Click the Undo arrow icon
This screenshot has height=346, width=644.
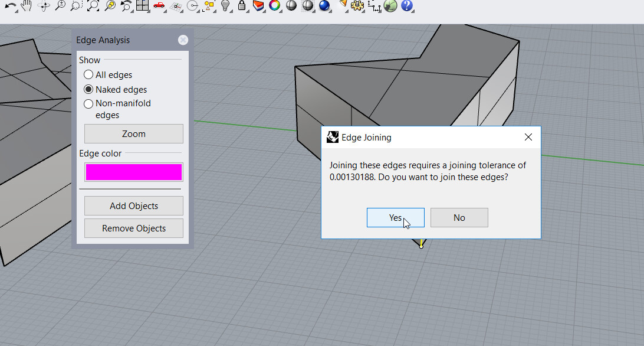tap(10, 6)
